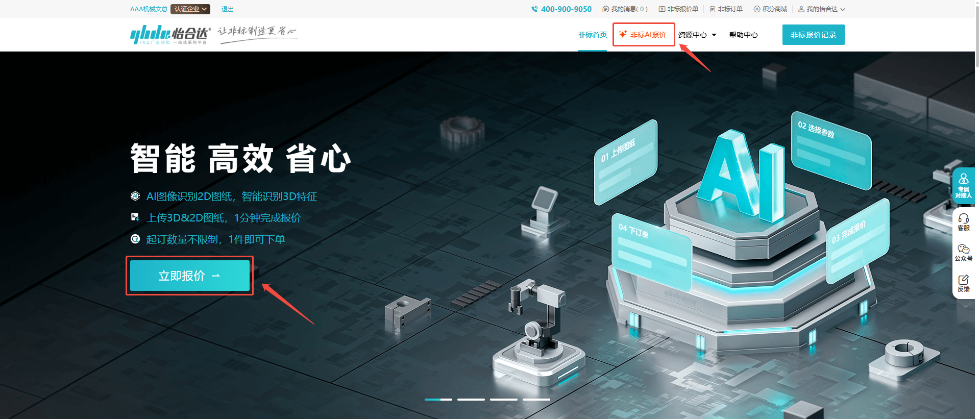
Task: Click the 专属对接人 sidebar icon
Action: click(963, 180)
